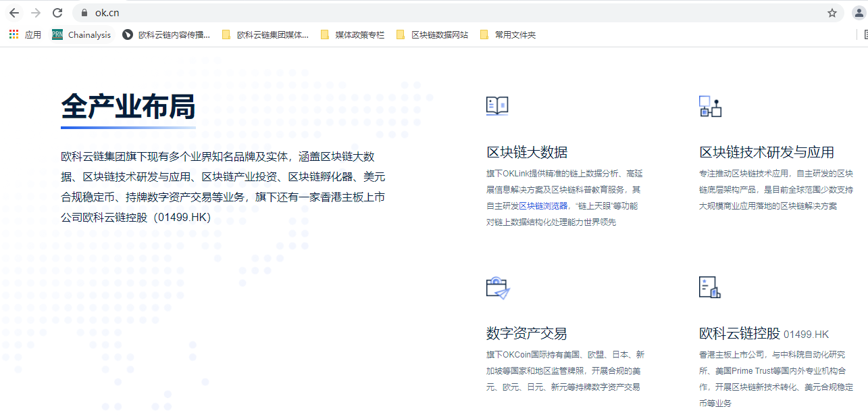Bookmark this page with the star icon

pos(832,13)
